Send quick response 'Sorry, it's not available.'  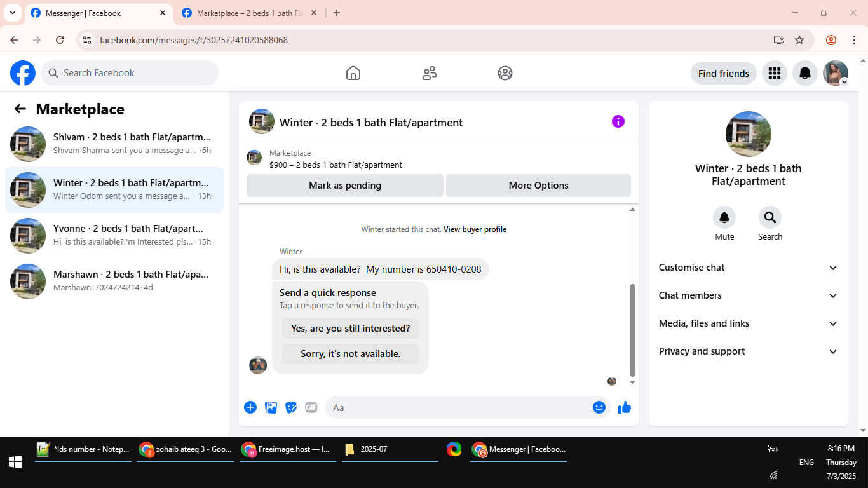click(x=351, y=354)
